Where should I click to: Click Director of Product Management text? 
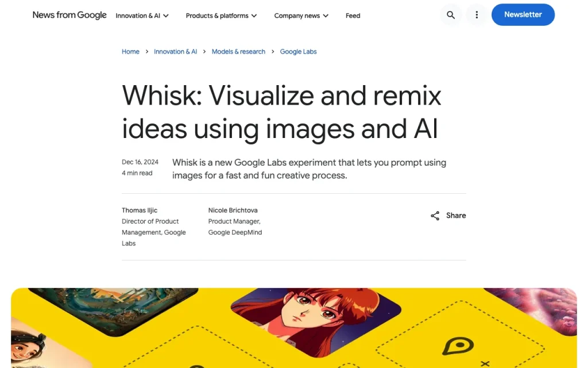154,232
